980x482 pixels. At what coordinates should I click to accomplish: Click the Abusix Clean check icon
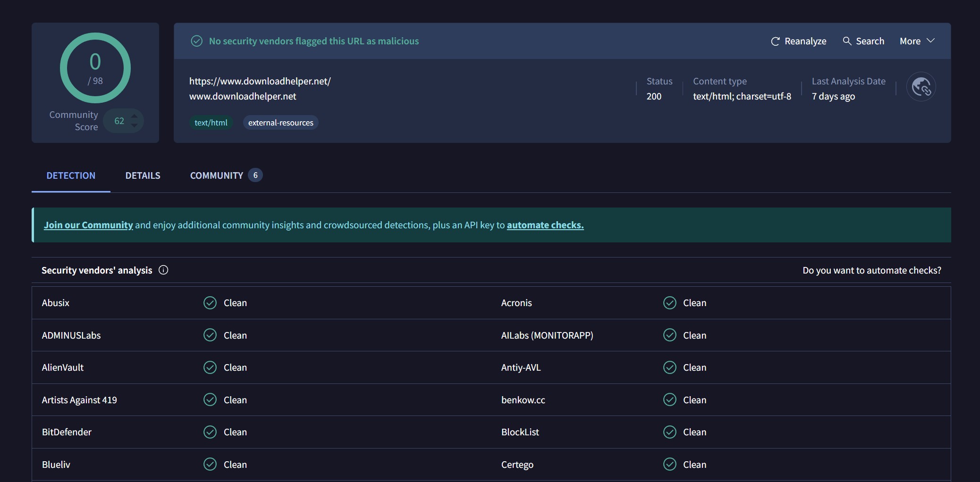pyautogui.click(x=210, y=303)
